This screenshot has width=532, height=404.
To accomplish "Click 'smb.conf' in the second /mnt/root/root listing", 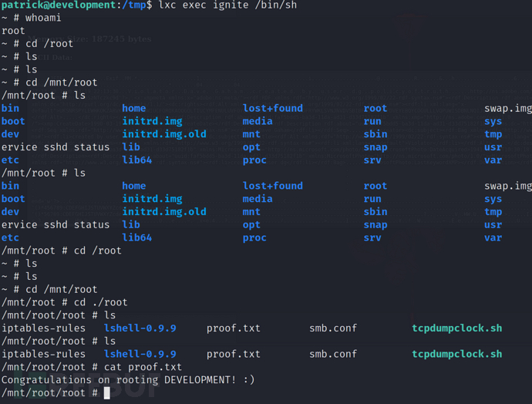I will (x=333, y=354).
